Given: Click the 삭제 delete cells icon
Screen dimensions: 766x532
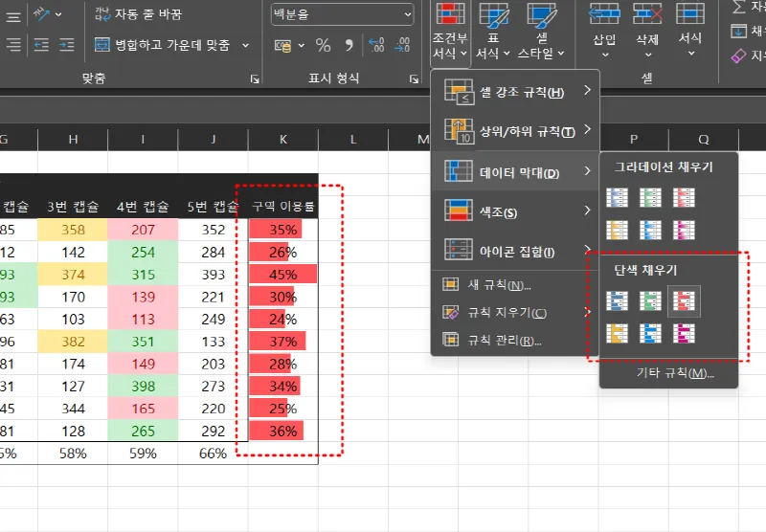Looking at the screenshot, I should [x=647, y=14].
